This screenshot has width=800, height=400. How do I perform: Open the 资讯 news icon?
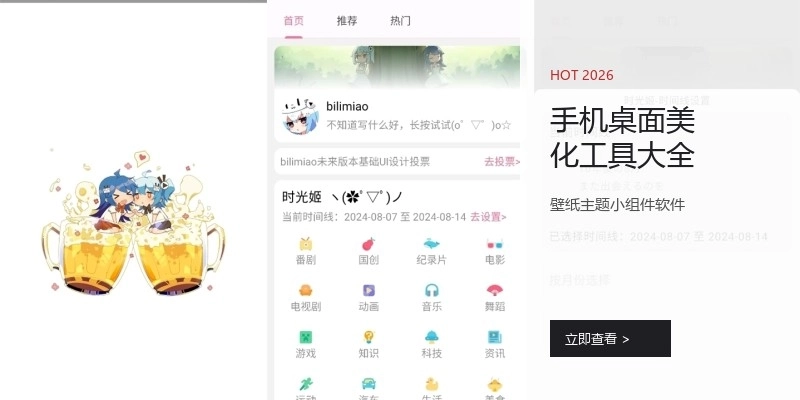[494, 337]
